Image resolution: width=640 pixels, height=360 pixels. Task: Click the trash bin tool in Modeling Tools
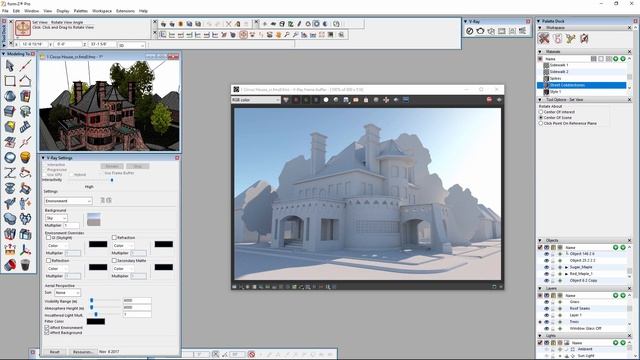[25, 265]
